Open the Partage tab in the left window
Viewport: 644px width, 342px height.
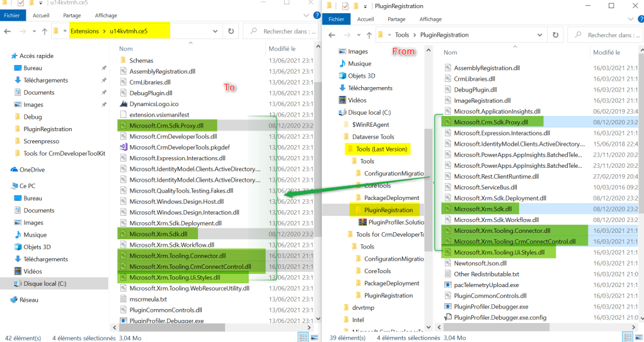(x=71, y=15)
